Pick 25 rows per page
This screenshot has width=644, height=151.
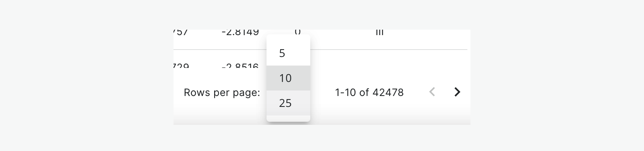click(288, 103)
